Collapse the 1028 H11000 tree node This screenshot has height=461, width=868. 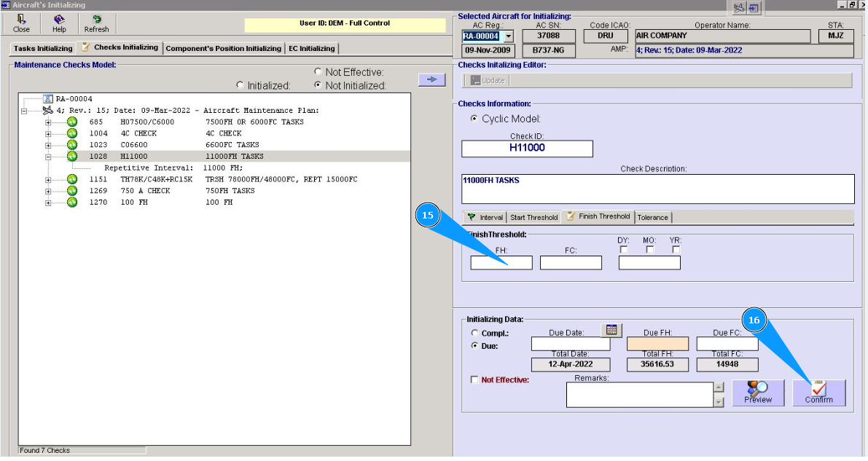[49, 157]
